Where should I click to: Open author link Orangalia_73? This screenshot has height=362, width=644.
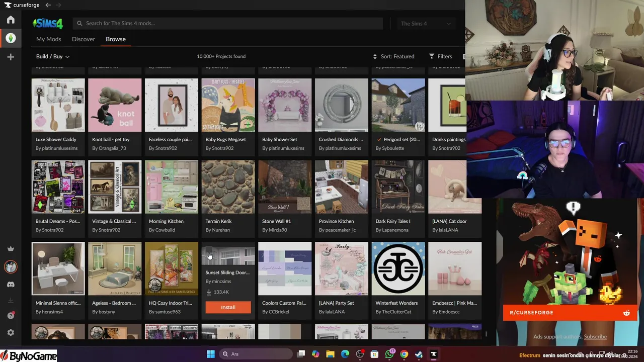click(112, 148)
